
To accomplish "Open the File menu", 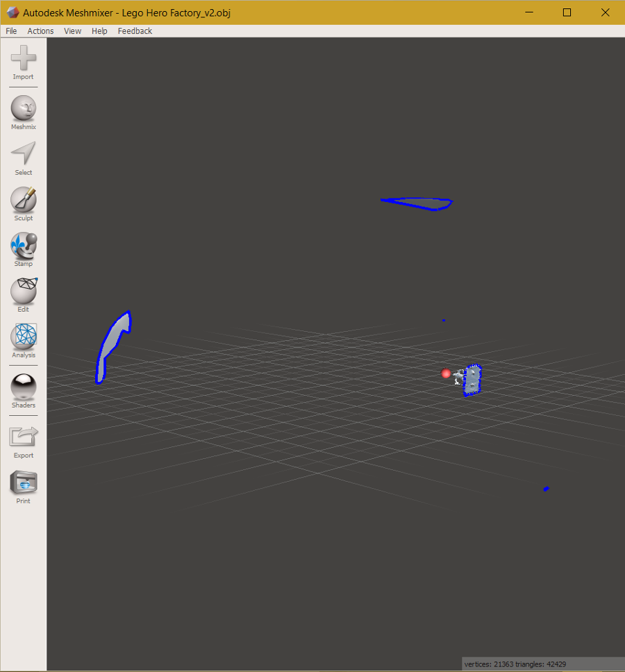I will point(11,31).
